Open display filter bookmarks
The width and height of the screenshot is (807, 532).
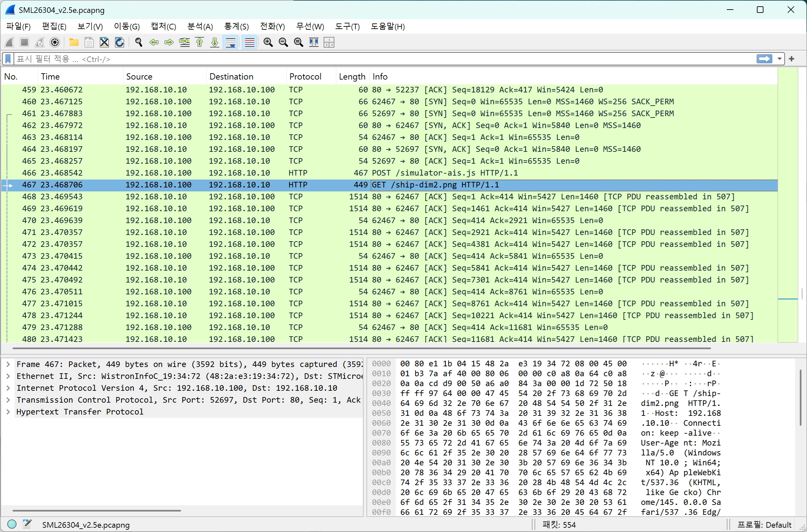[x=8, y=59]
